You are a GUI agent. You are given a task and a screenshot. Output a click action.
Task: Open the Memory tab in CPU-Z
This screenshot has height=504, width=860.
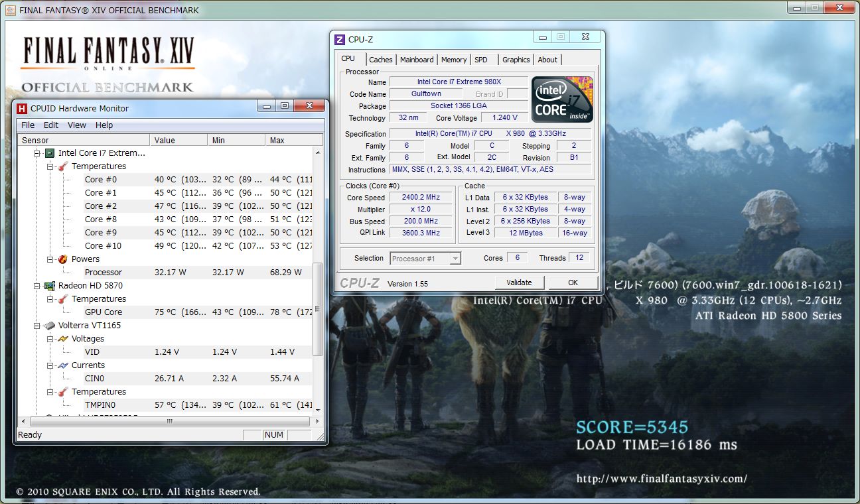pos(454,60)
